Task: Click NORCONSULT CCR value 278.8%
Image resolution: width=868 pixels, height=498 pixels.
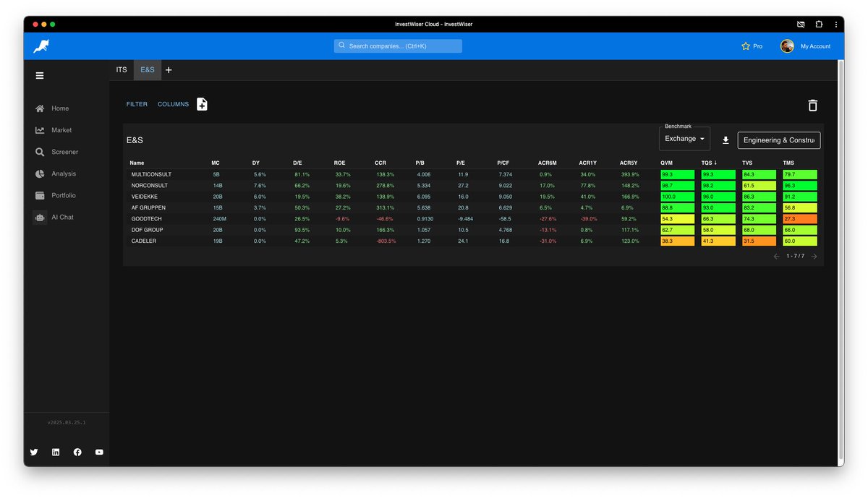Action: pyautogui.click(x=385, y=186)
